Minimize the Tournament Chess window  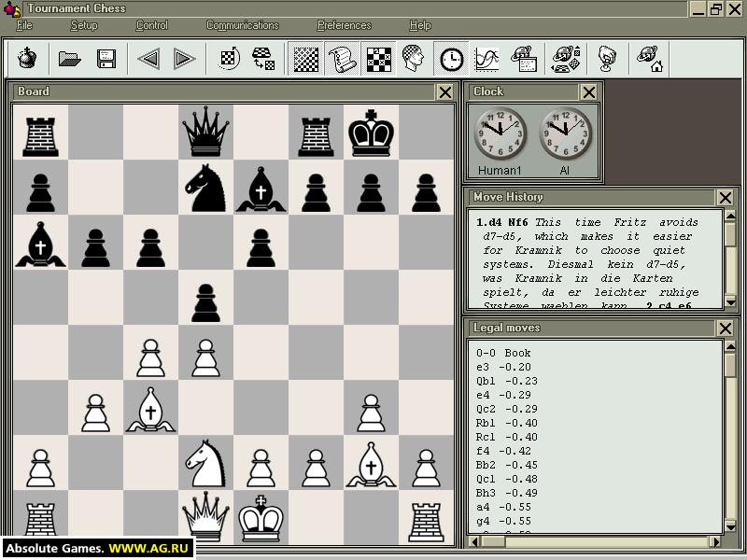click(698, 9)
